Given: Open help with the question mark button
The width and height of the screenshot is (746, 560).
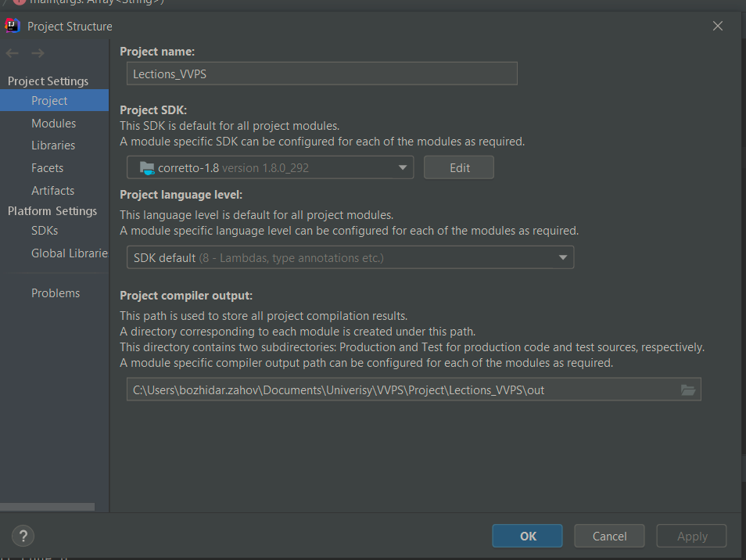Looking at the screenshot, I should pos(23,536).
